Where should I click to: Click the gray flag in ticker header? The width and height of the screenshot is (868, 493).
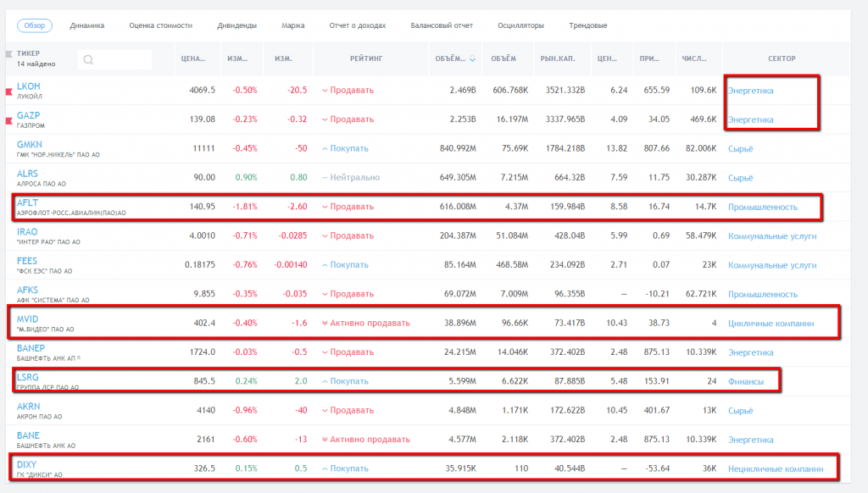tap(10, 53)
